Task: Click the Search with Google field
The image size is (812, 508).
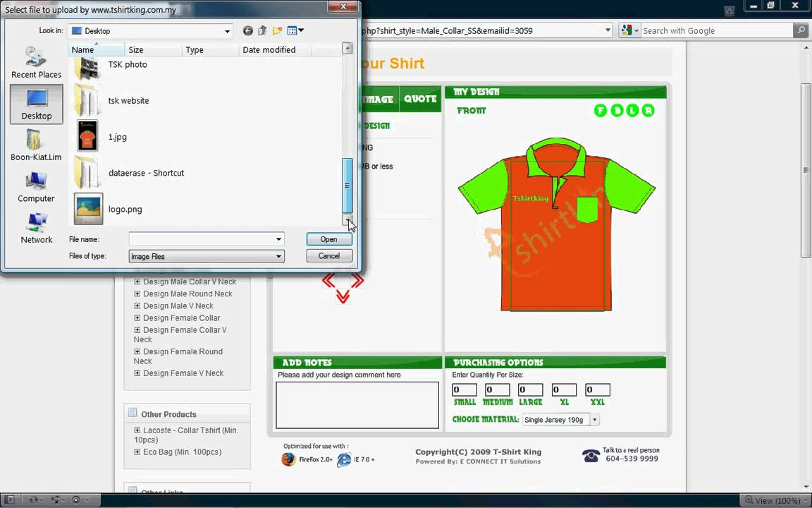Action: coord(718,30)
